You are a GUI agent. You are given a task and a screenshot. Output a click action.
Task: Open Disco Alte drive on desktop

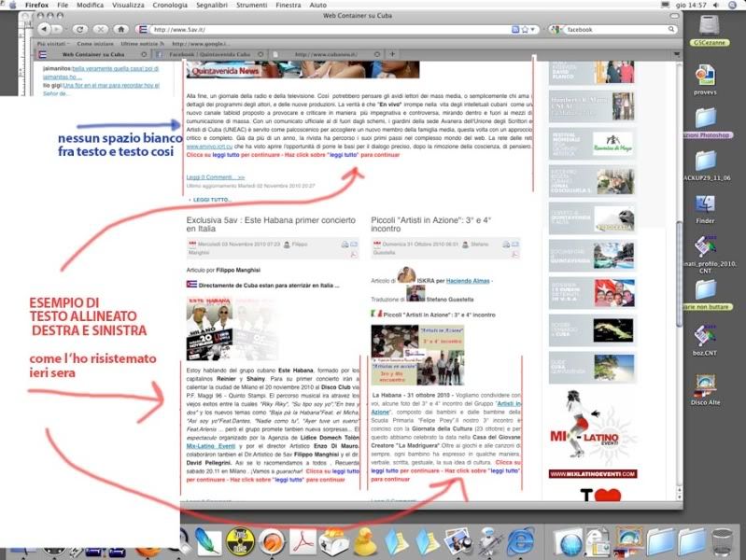(706, 387)
